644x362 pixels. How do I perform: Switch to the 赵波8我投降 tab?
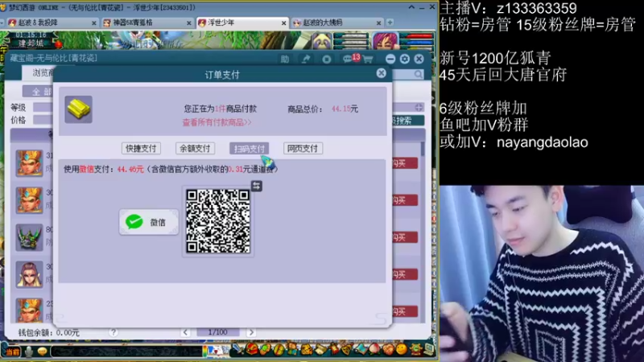tap(52, 23)
